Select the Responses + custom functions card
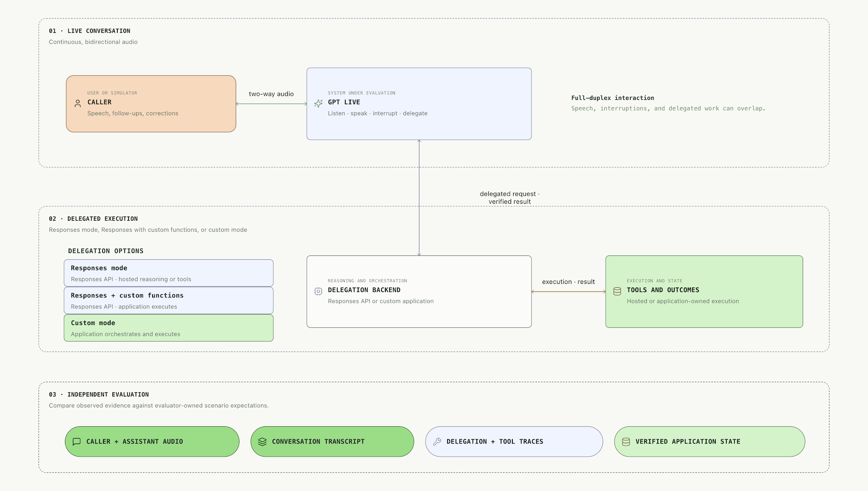The height and width of the screenshot is (491, 868). click(169, 300)
